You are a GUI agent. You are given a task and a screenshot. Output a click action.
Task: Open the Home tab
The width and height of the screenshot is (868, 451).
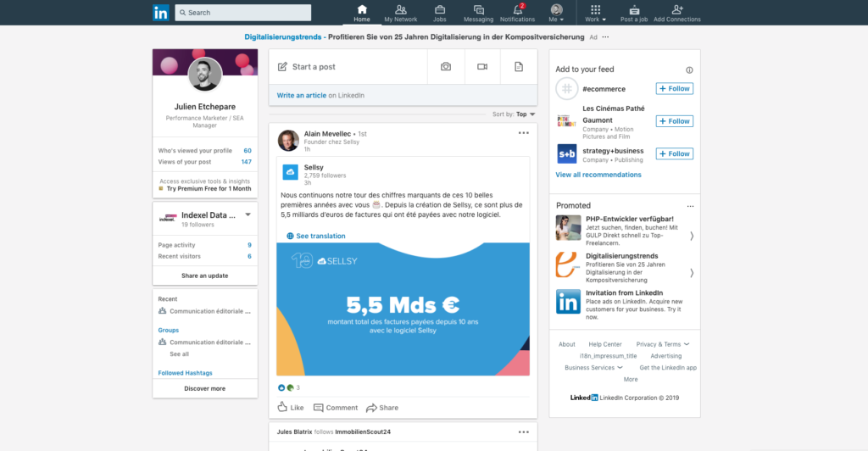[x=362, y=14]
